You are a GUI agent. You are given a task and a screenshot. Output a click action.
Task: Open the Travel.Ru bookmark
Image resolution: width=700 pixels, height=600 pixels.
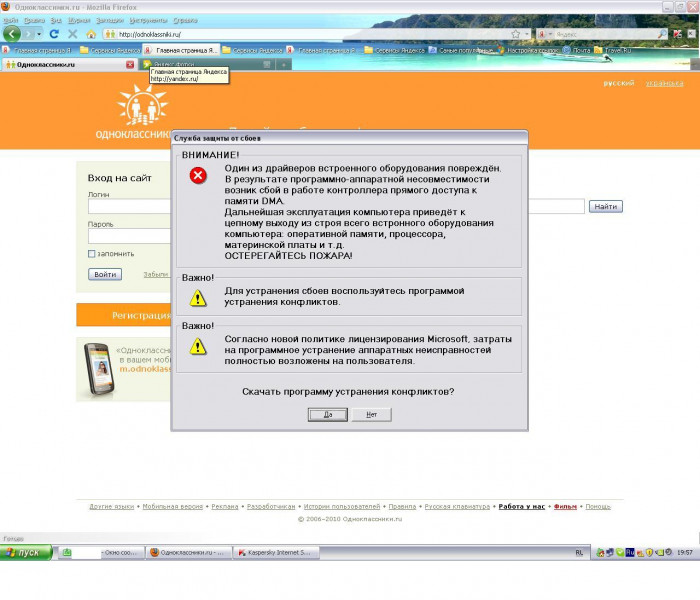tap(613, 50)
